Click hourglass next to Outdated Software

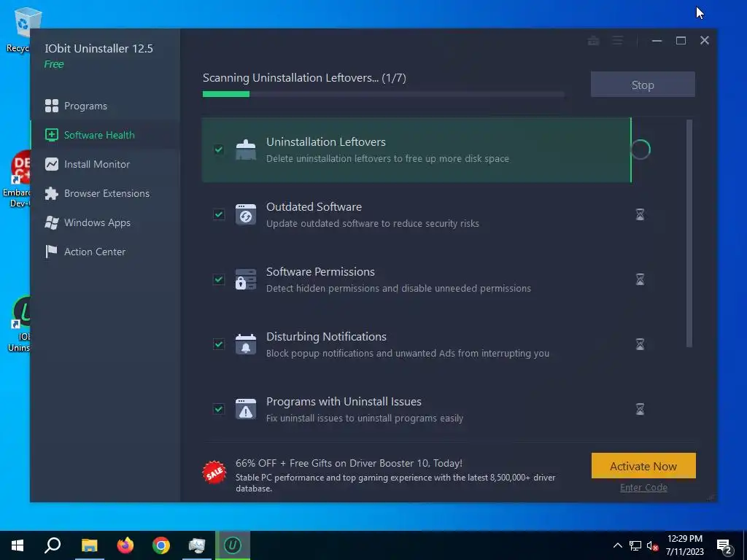(x=640, y=214)
